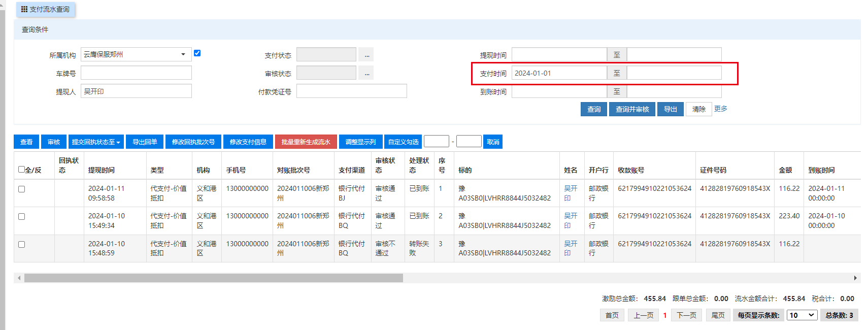868x330 pixels.
Task: Click the 更多 link
Action: [x=720, y=109]
